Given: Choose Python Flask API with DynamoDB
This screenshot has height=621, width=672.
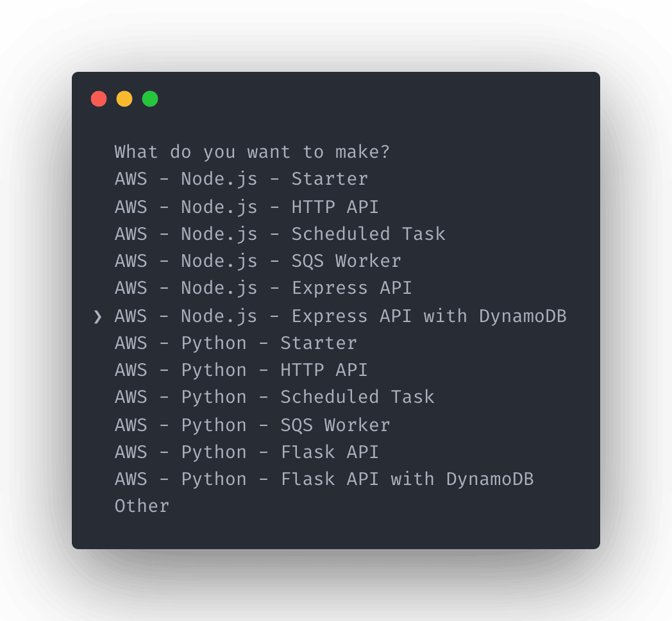Looking at the screenshot, I should pyautogui.click(x=324, y=479).
